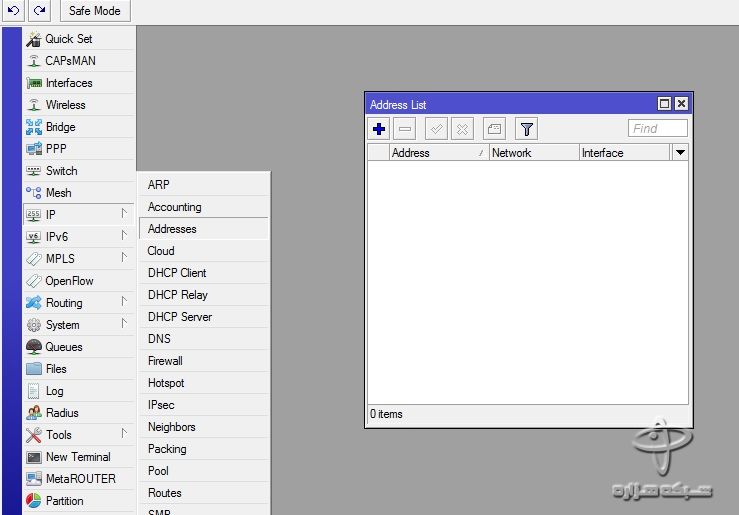Click the IPv6 v6 icon

[33, 237]
